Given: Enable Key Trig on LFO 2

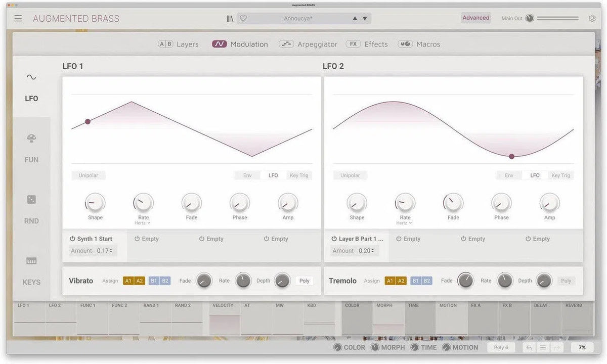Looking at the screenshot, I should point(560,175).
